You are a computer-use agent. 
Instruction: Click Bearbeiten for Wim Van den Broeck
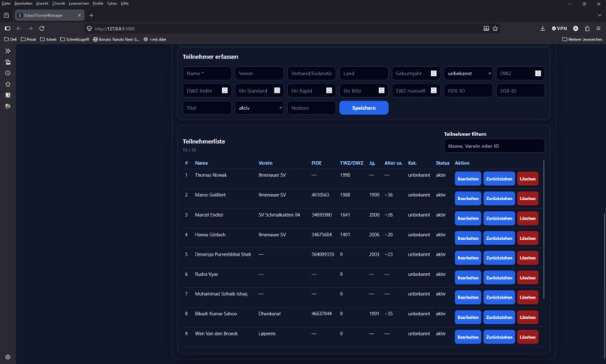(x=468, y=337)
